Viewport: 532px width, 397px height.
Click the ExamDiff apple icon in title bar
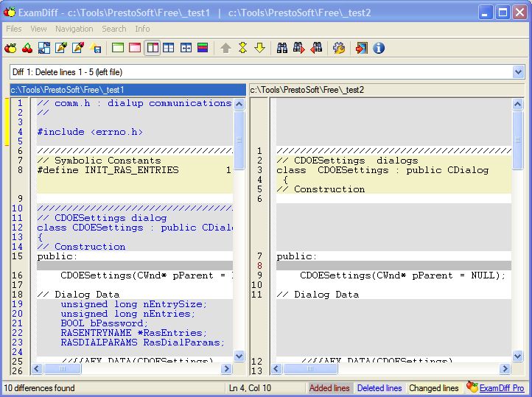pos(10,13)
